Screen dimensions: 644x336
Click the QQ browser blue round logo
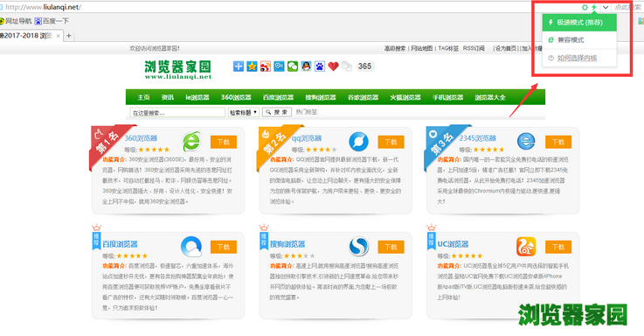tap(358, 142)
